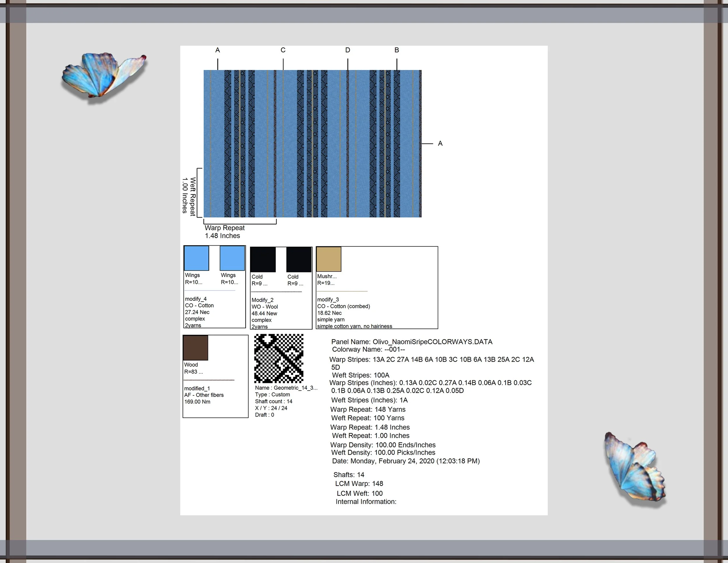Click the top-left blue butterfly image
This screenshot has width=728, height=563.
[x=102, y=75]
